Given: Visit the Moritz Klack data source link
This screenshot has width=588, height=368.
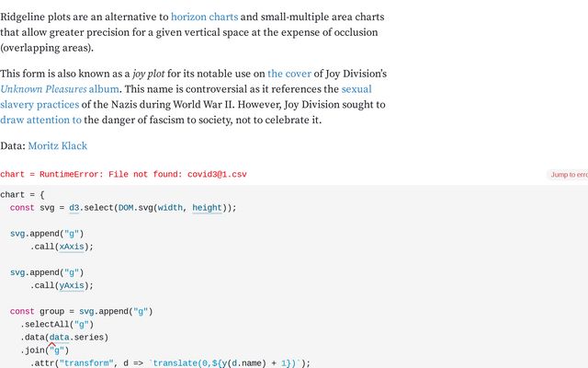Looking at the screenshot, I should pyautogui.click(x=57, y=145).
